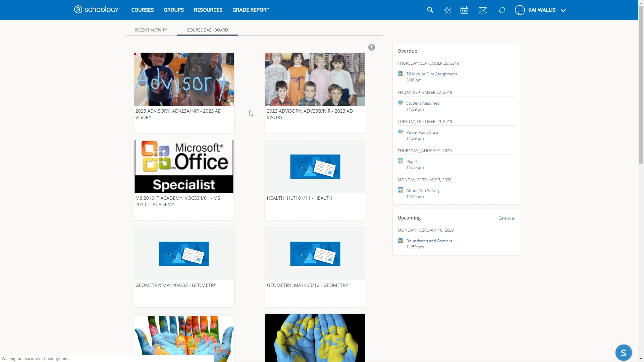Open the search magnifier icon
The height and width of the screenshot is (362, 644).
pos(430,10)
